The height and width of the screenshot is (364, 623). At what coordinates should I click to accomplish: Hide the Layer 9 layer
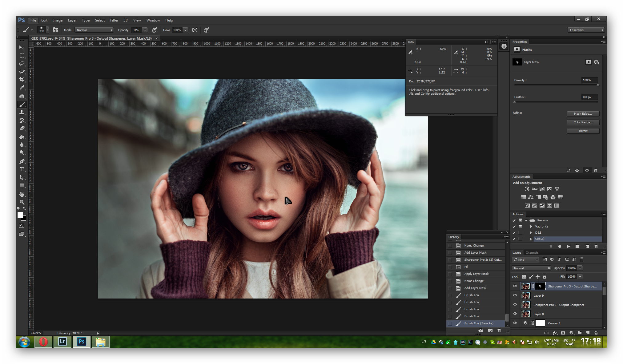coord(515,295)
